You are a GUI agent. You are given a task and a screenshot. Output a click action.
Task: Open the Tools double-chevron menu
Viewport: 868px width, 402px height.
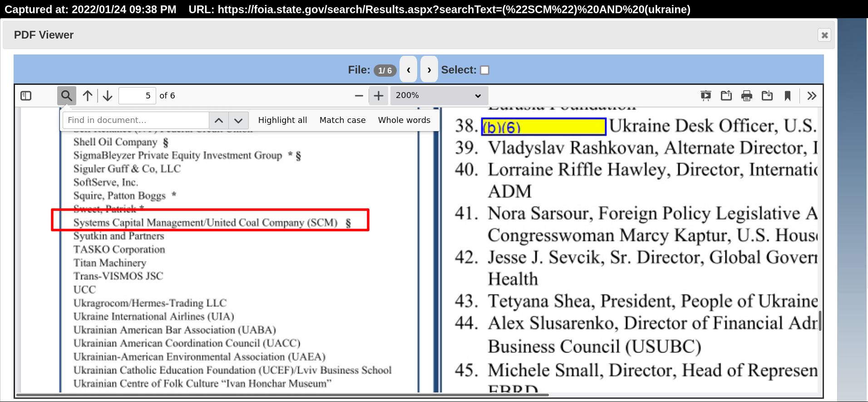point(812,96)
